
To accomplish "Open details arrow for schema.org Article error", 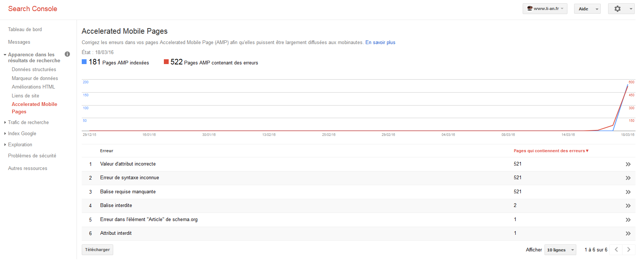I will click(628, 220).
